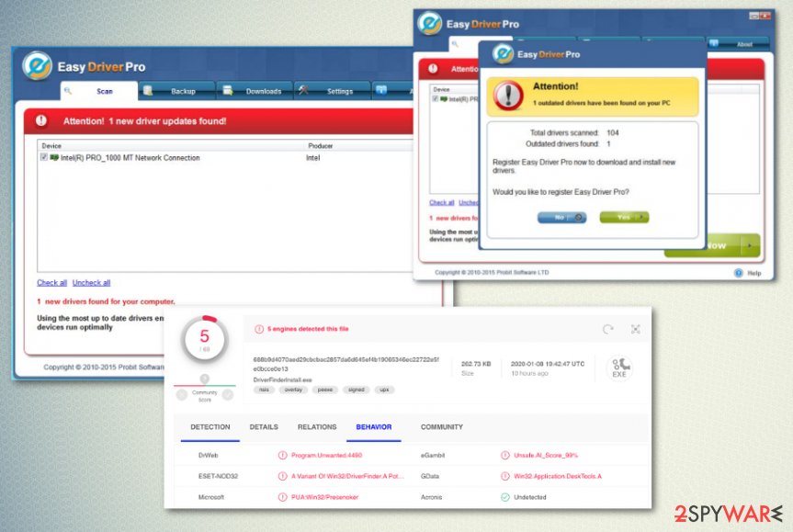Viewport: 793px width, 532px height.
Task: Open the RELATIONS tab
Action: pyautogui.click(x=317, y=427)
